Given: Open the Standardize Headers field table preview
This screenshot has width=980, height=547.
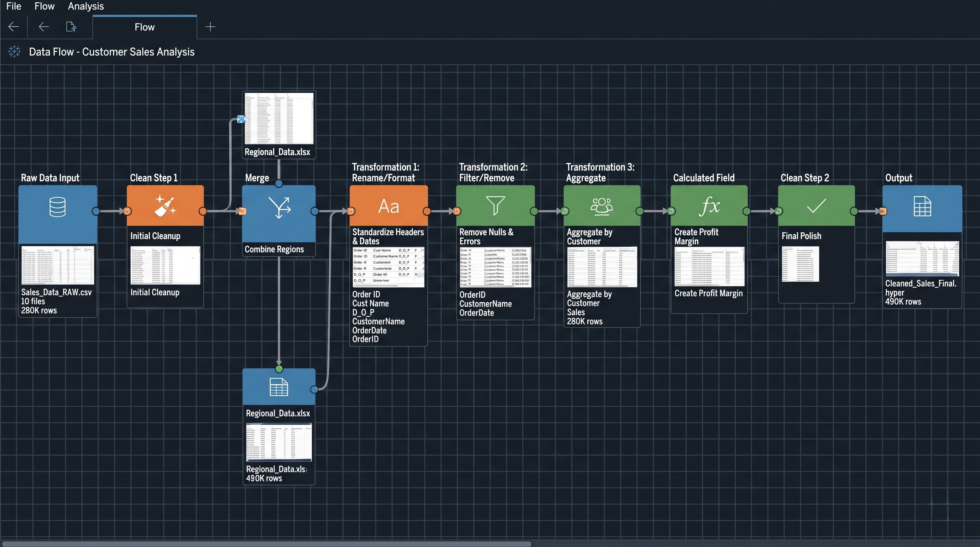Looking at the screenshot, I should coord(389,267).
